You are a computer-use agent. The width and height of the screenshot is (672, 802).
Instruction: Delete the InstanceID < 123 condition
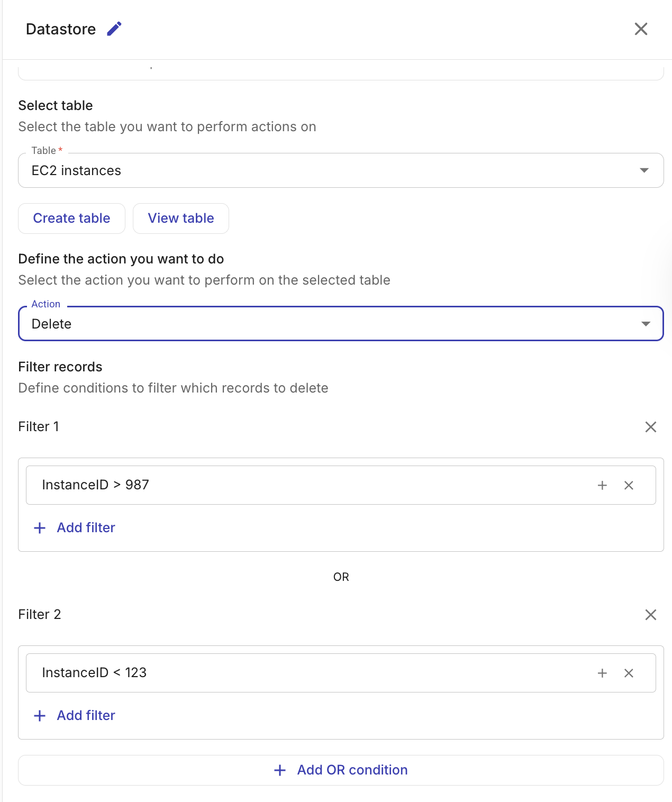(629, 673)
